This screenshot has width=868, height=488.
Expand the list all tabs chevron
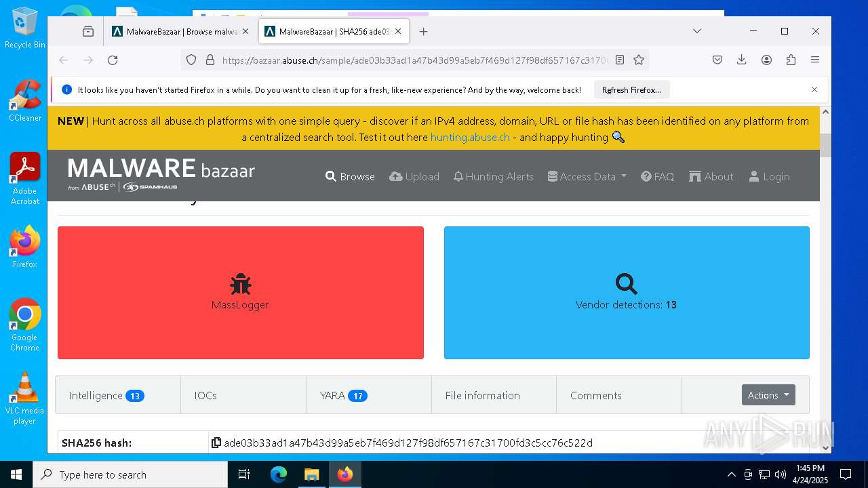[x=696, y=31]
